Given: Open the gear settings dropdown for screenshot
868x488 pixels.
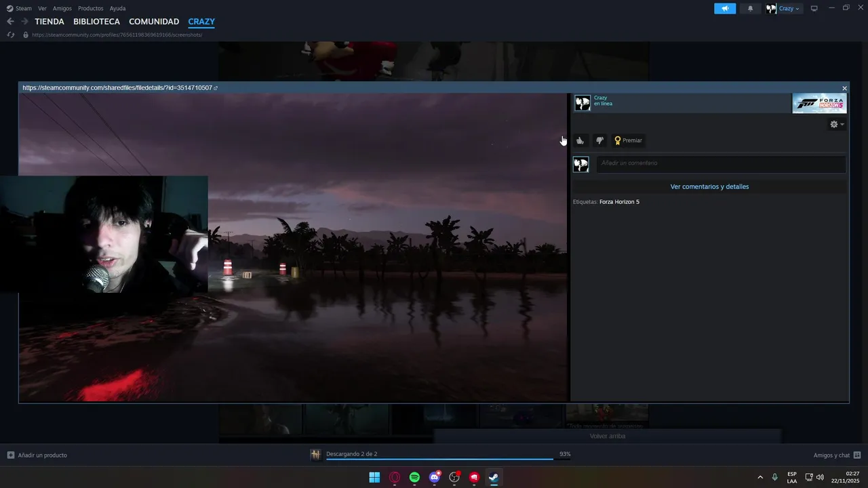Looking at the screenshot, I should [x=837, y=124].
